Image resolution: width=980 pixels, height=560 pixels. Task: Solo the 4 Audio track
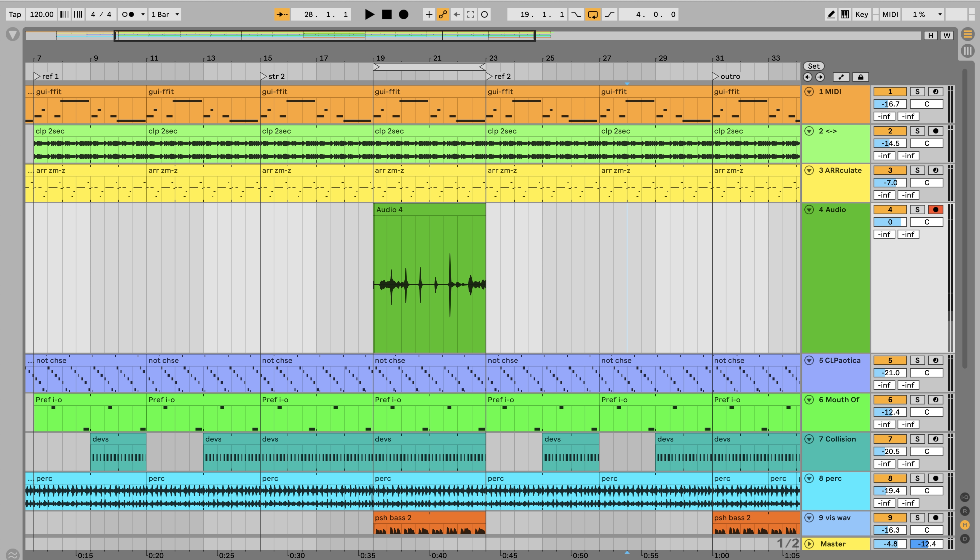coord(917,210)
